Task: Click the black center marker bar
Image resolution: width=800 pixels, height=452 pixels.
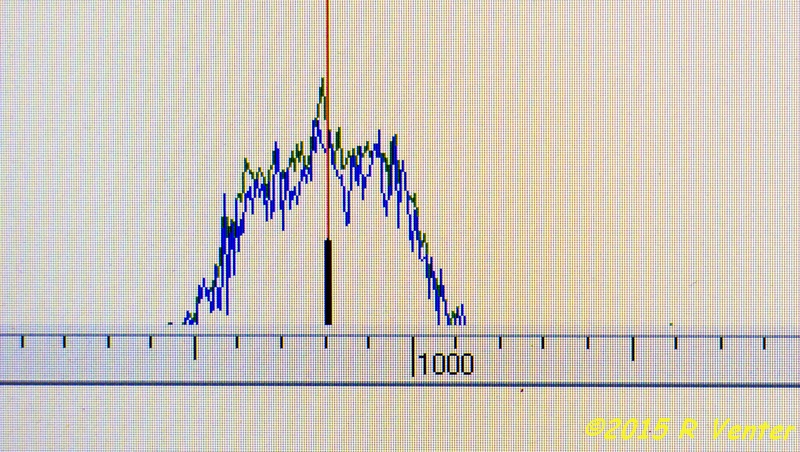Action: (328, 282)
